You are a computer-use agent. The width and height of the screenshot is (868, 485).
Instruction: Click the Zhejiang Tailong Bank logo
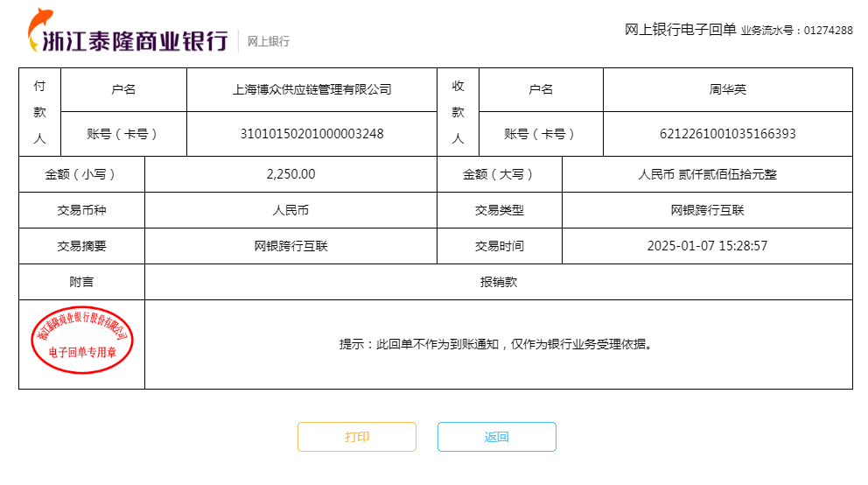click(128, 35)
